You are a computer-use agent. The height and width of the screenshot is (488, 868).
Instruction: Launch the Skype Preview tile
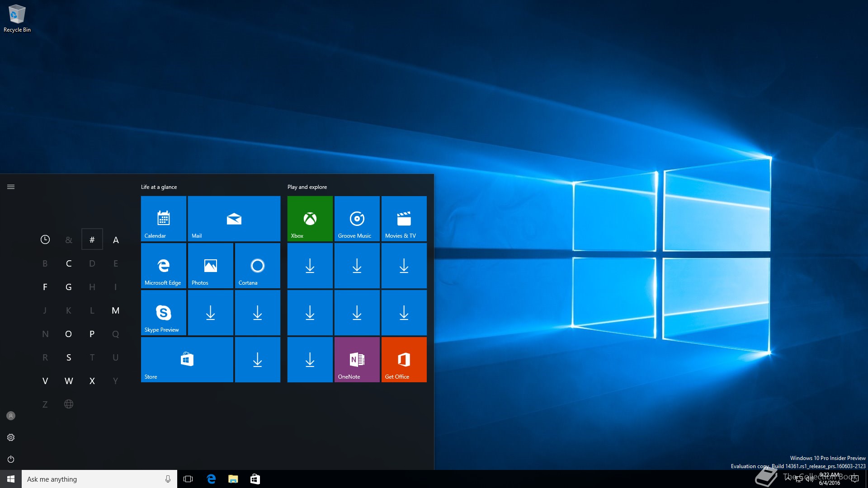point(163,313)
